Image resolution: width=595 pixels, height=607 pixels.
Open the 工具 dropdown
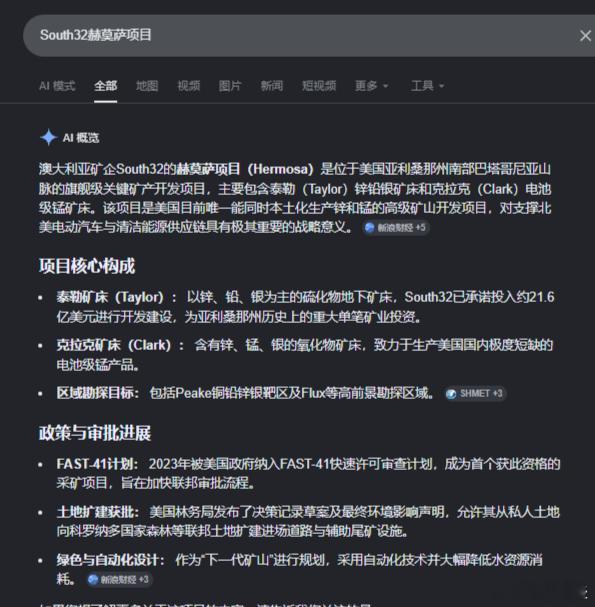click(x=427, y=86)
